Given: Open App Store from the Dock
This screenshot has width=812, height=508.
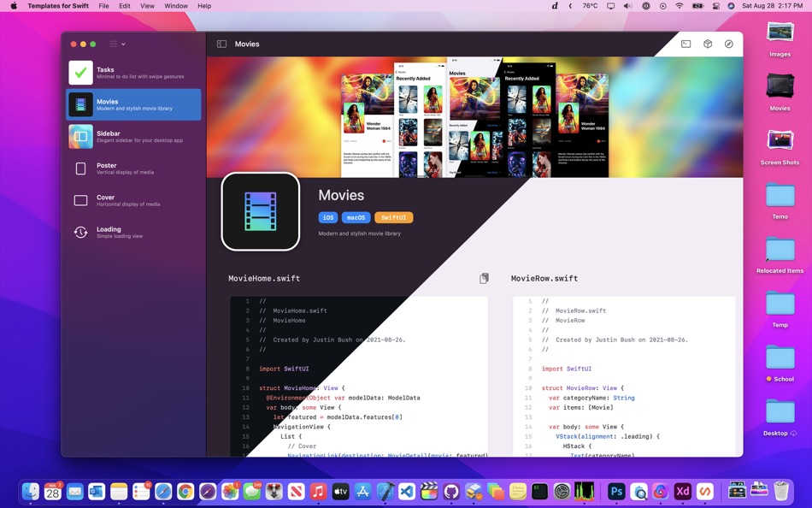Looking at the screenshot, I should pyautogui.click(x=362, y=491).
